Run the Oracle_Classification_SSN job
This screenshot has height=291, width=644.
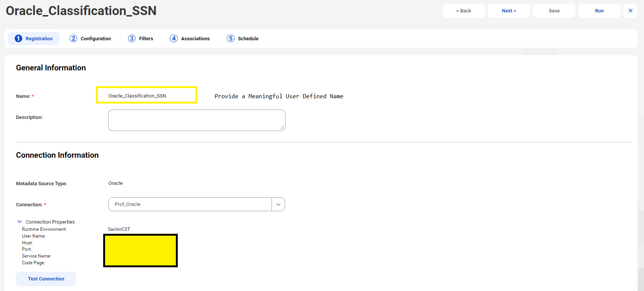click(599, 11)
